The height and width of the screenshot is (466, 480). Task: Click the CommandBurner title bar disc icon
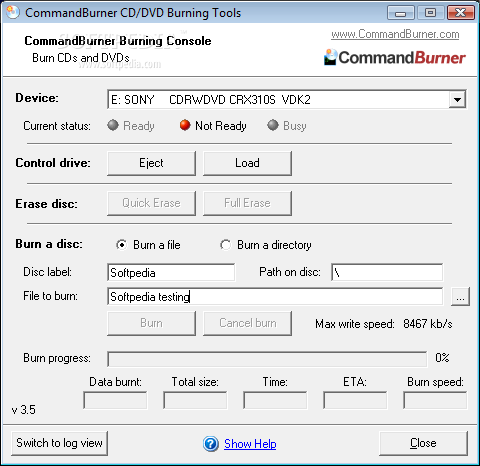pos(13,12)
